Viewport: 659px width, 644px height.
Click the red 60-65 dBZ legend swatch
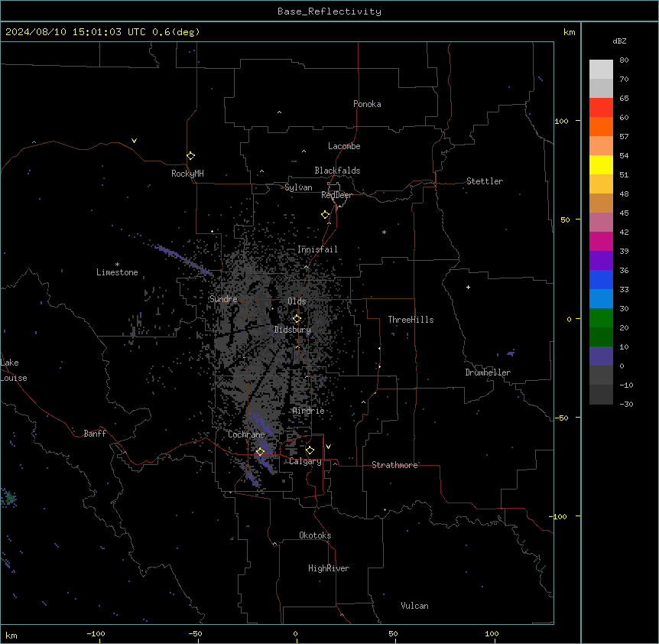[601, 108]
